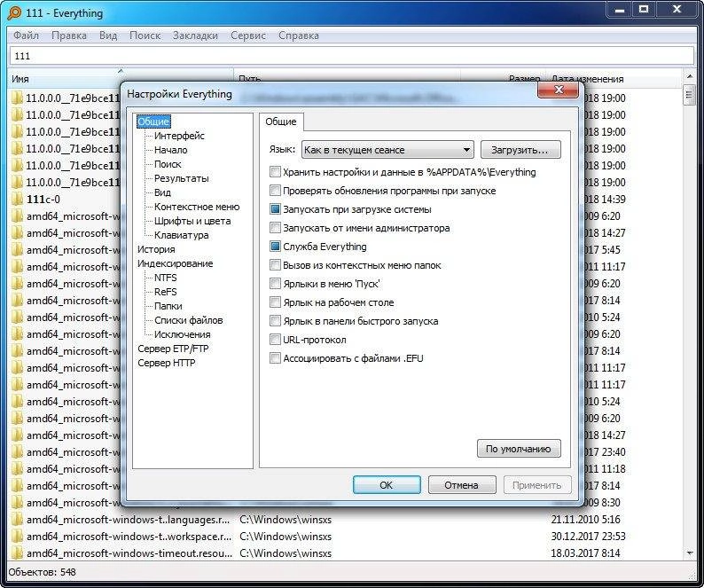Select Папки in the settings tree
The width and height of the screenshot is (704, 588).
coord(168,306)
